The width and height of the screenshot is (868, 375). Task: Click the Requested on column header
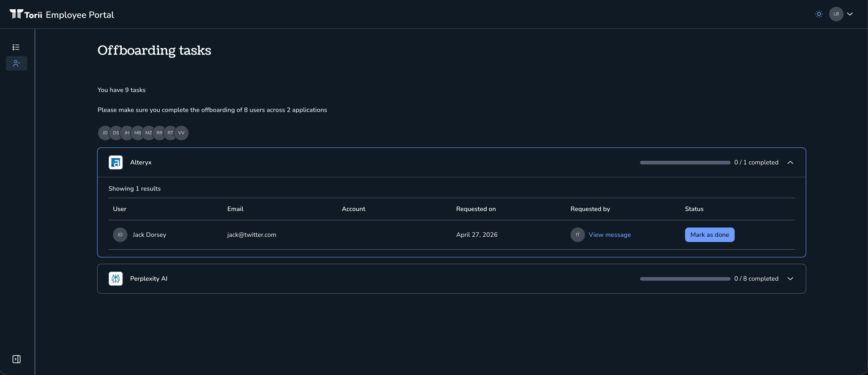click(x=476, y=209)
